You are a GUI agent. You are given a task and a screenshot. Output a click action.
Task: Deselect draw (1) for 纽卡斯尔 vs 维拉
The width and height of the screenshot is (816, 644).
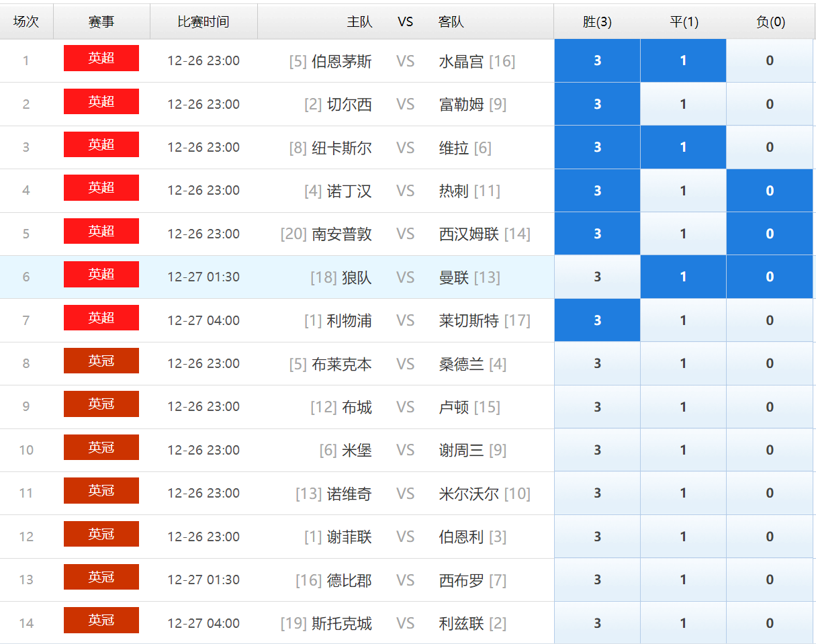point(683,147)
